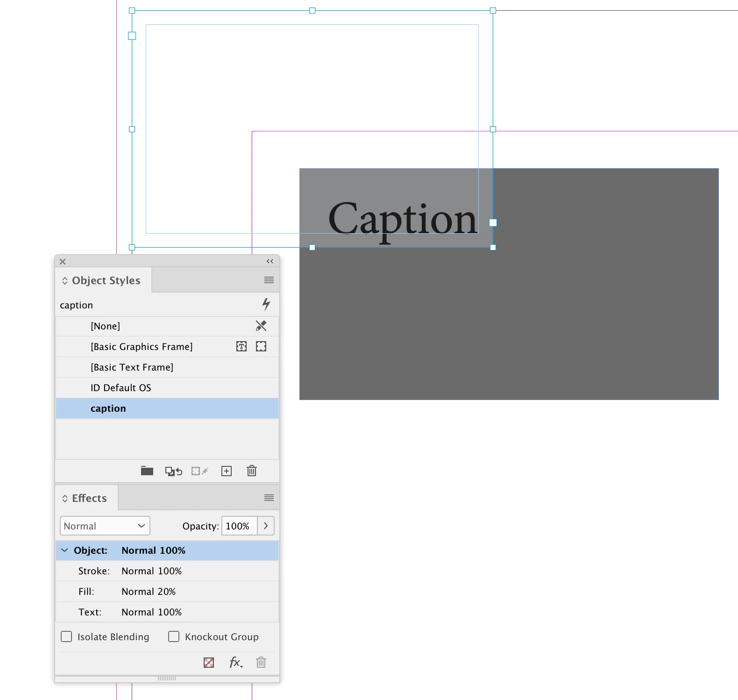Open the fx add effect menu
The image size is (738, 700).
[x=236, y=662]
